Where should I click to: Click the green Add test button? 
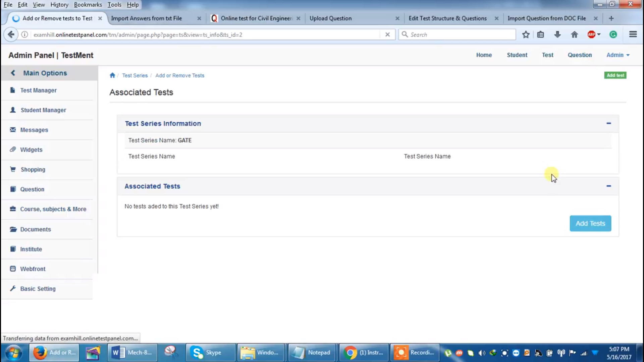point(615,75)
